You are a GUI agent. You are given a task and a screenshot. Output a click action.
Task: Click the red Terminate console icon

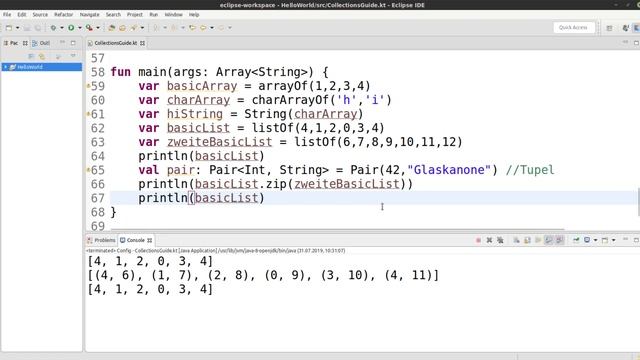pos(478,240)
